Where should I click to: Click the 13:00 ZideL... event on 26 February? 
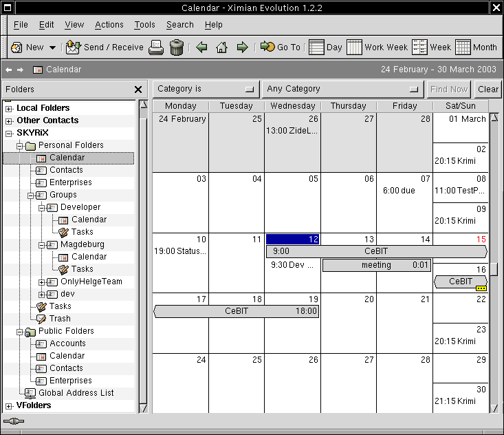coord(292,131)
